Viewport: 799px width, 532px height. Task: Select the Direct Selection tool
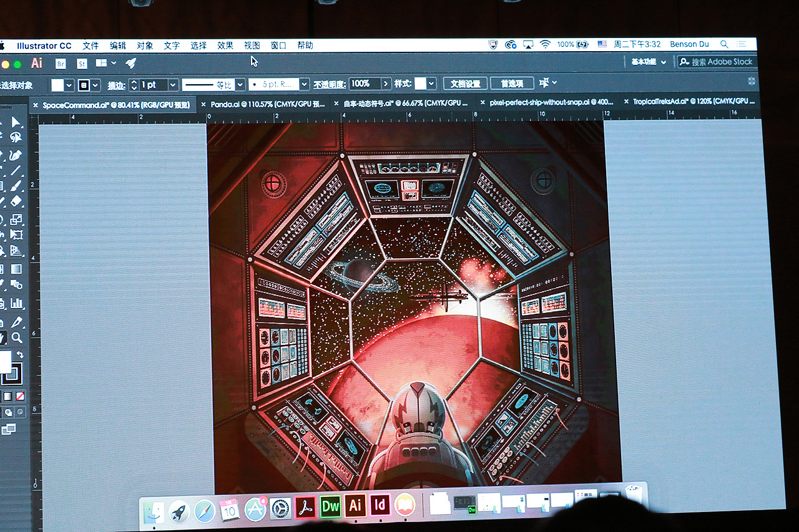point(16,123)
